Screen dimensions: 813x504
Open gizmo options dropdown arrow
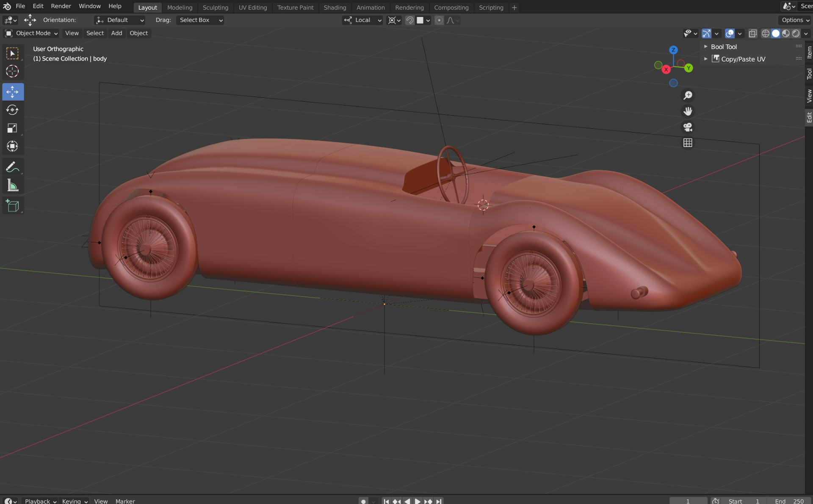point(716,33)
